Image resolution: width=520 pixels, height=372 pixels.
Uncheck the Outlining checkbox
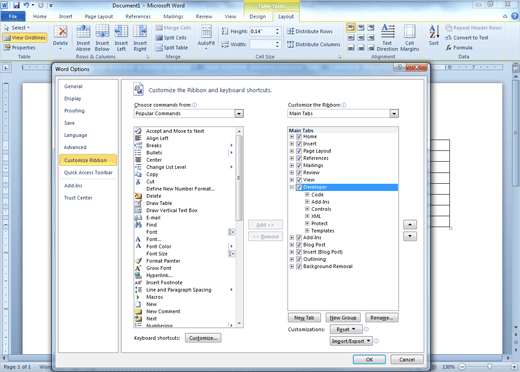click(x=299, y=259)
